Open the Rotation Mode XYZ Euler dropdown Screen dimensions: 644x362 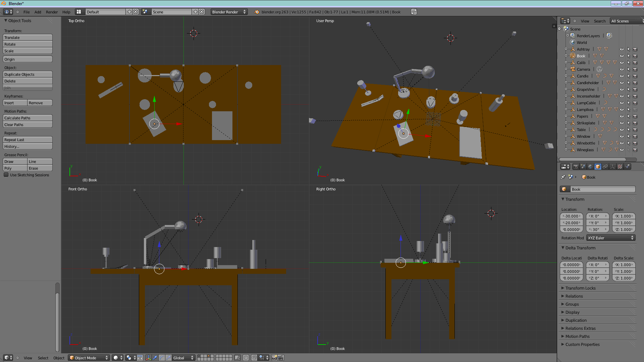[610, 238]
